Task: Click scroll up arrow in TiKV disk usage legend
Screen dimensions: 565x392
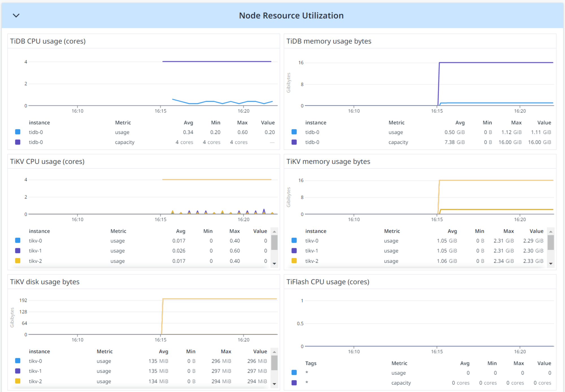Action: tap(274, 352)
